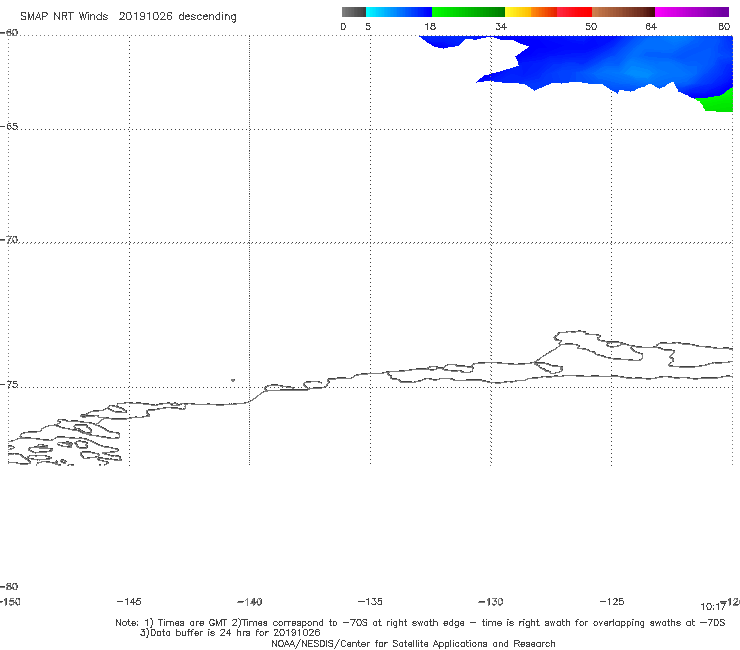Click the magenta-purple segment of the colorbar
The height and width of the screenshot is (650, 740).
(692, 12)
